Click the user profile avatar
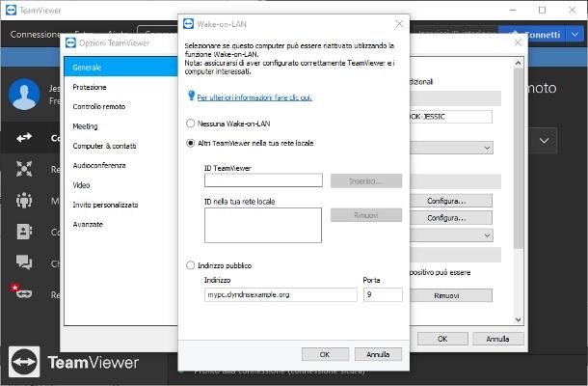The width and height of the screenshot is (588, 386). [x=24, y=95]
